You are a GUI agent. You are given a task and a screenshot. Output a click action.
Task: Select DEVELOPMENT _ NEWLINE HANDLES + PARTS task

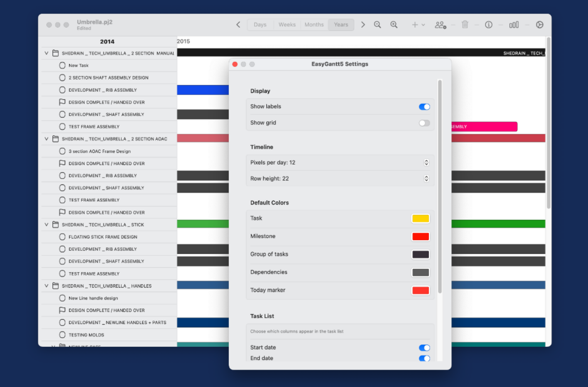(x=109, y=322)
